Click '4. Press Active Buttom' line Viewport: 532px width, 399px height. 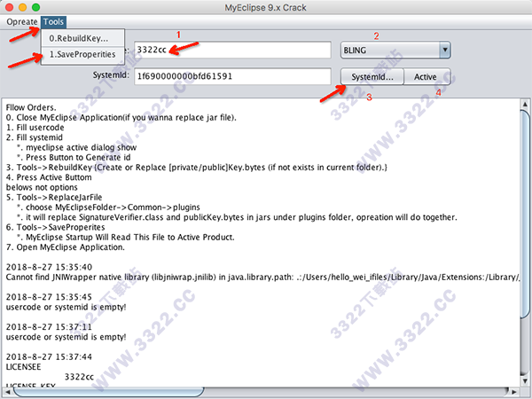(x=49, y=177)
